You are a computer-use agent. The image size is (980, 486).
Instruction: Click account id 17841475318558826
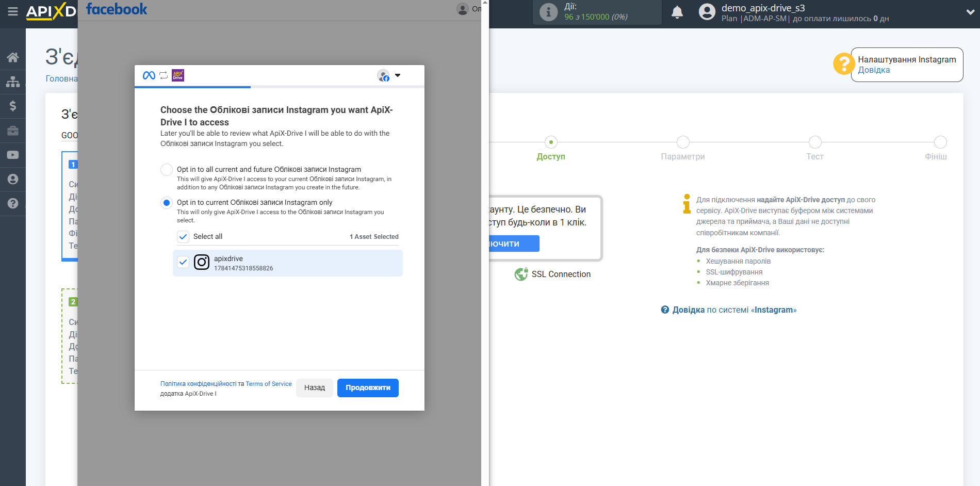click(x=243, y=268)
